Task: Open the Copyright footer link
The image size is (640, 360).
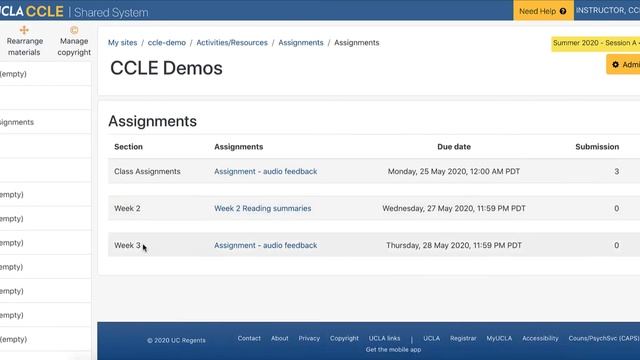Action: click(x=344, y=338)
